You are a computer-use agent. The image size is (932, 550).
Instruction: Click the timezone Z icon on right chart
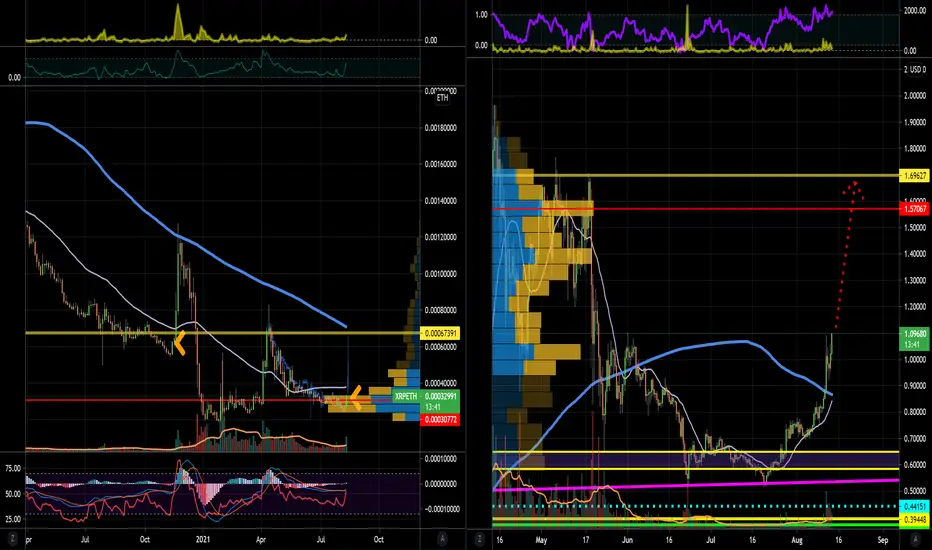pos(479,539)
